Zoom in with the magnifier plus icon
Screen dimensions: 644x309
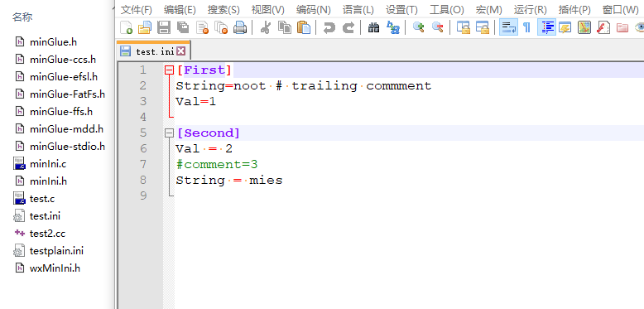click(419, 27)
